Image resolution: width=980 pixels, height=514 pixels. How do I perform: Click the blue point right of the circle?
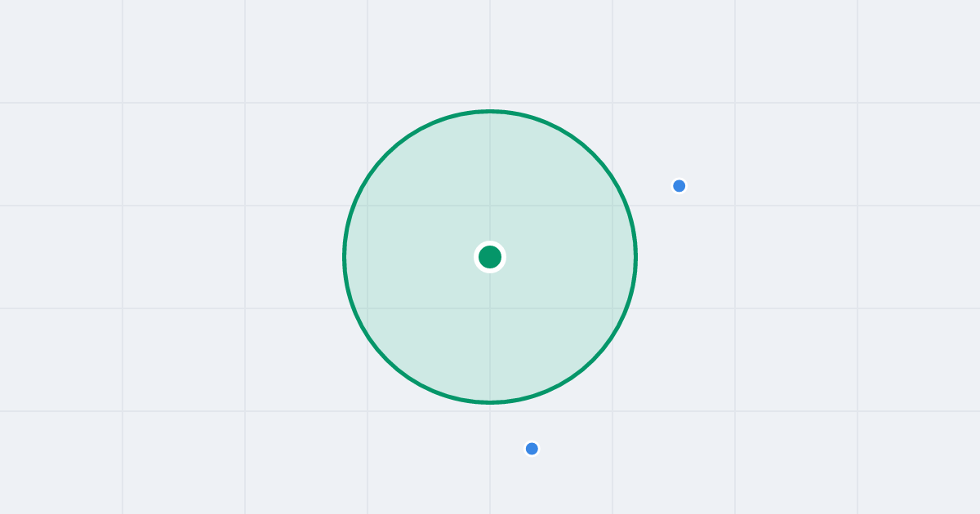[679, 186]
